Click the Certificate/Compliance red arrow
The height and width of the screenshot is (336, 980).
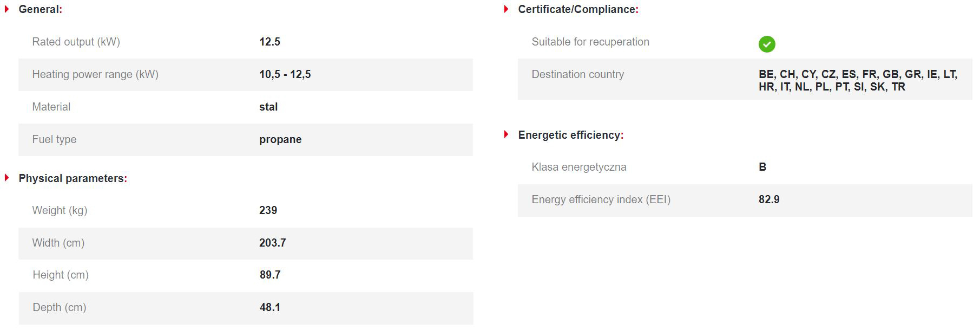(x=506, y=9)
